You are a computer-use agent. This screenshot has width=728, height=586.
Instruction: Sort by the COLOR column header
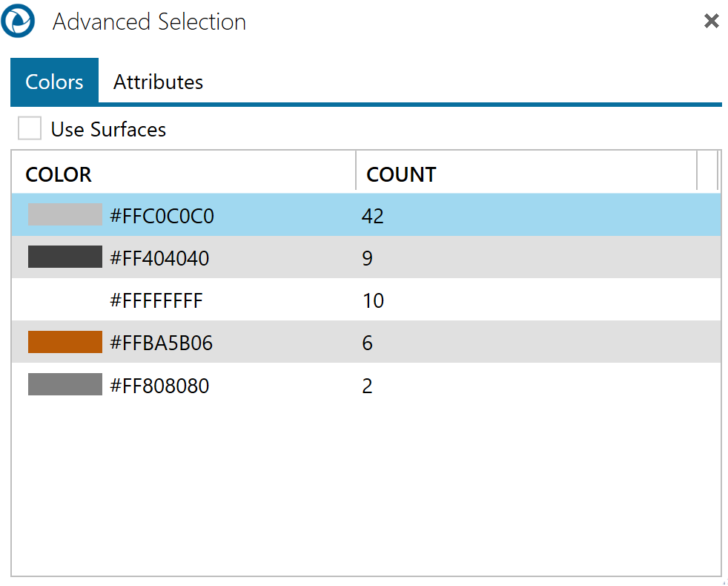pos(59,174)
